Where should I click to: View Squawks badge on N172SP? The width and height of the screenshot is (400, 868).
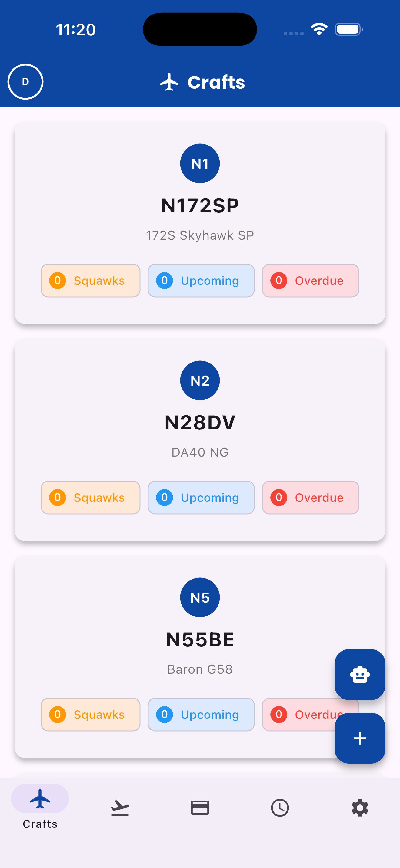[x=90, y=280]
